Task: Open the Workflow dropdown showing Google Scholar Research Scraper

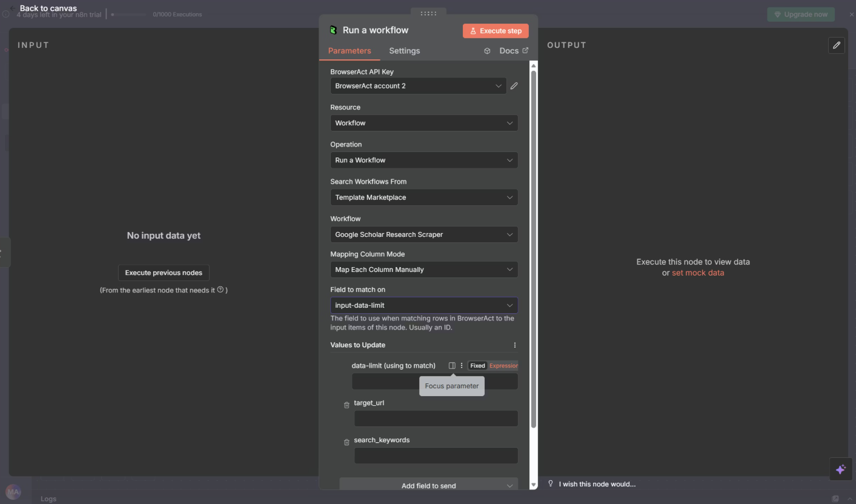Action: (x=423, y=234)
